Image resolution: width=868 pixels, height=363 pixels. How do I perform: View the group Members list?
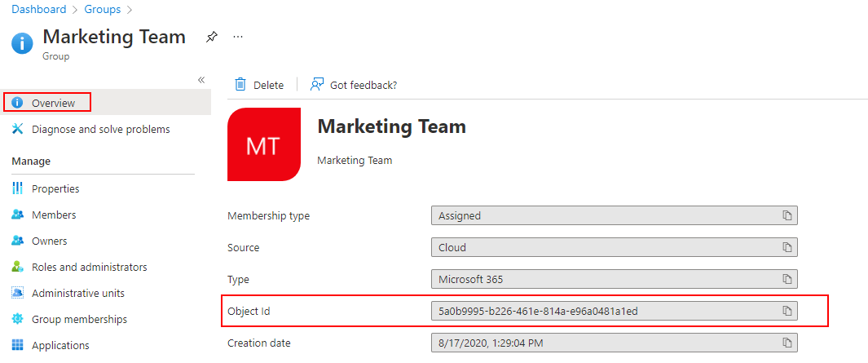(x=54, y=215)
